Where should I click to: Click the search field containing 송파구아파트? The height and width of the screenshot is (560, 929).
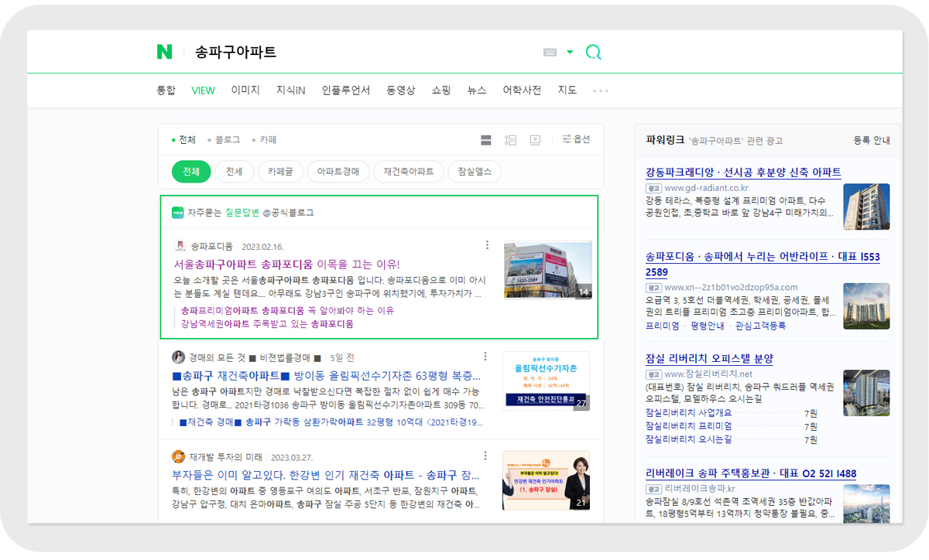(364, 53)
